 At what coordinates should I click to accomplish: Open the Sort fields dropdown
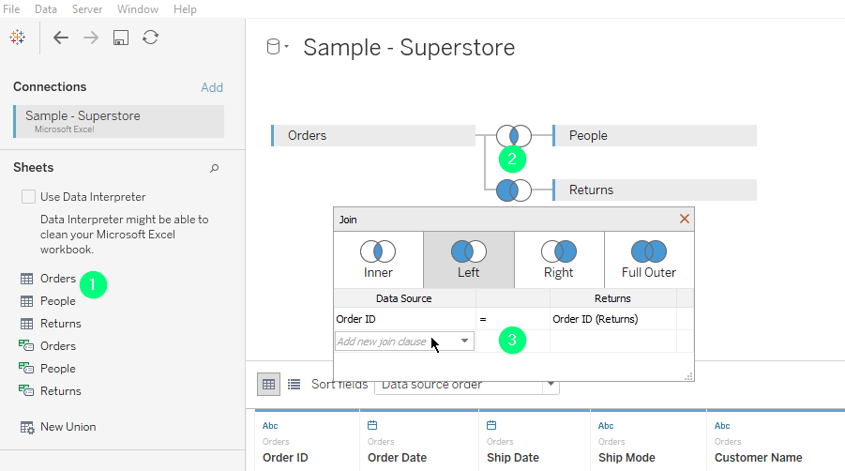tap(467, 384)
